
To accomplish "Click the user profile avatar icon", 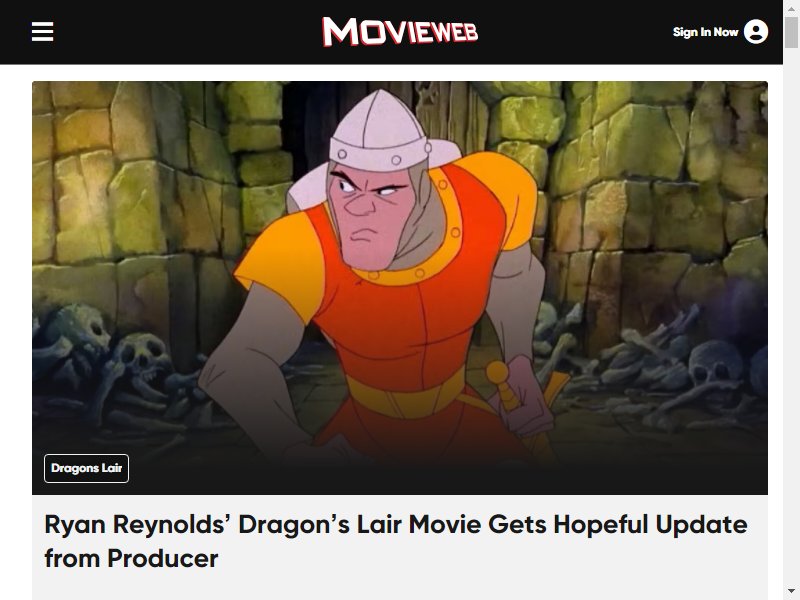I will tap(756, 32).
